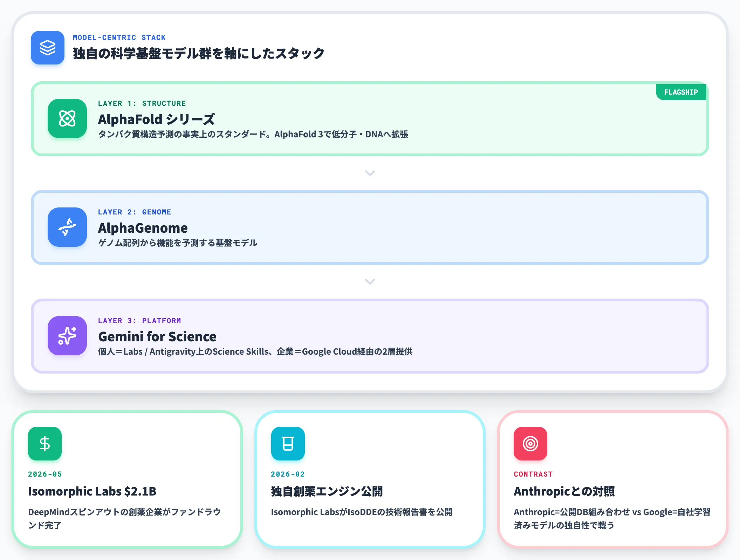Click description ゲノム配列から機能を予測する基盤モデル
The width and height of the screenshot is (740, 560).
pos(178,243)
